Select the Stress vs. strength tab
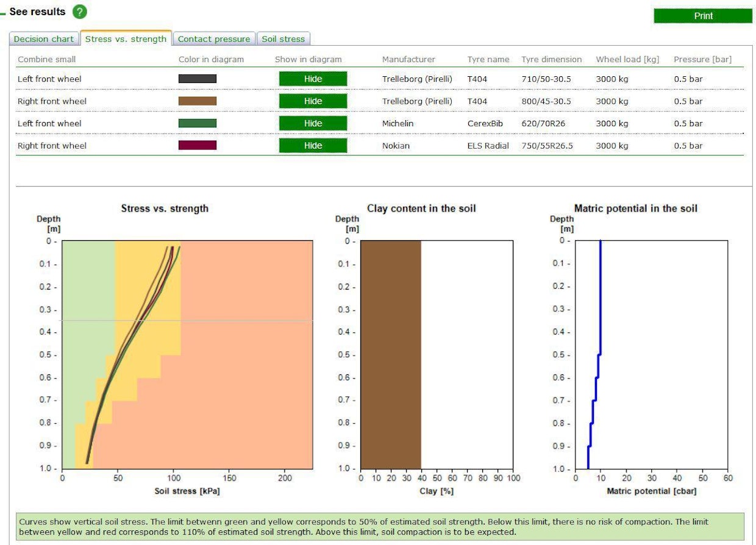The height and width of the screenshot is (545, 756). click(126, 38)
